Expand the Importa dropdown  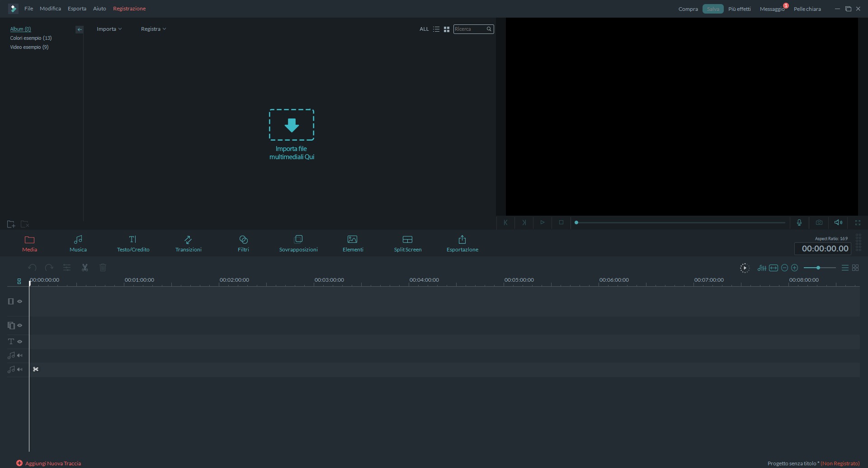coord(109,29)
